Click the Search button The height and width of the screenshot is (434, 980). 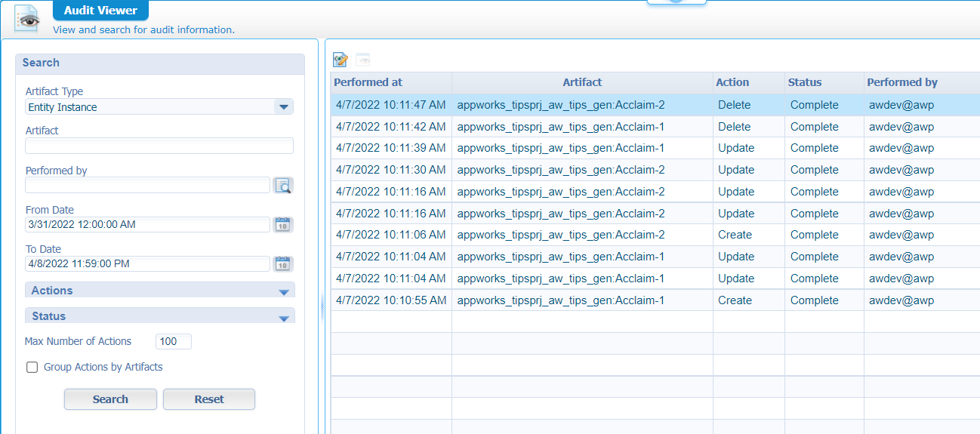[x=110, y=399]
